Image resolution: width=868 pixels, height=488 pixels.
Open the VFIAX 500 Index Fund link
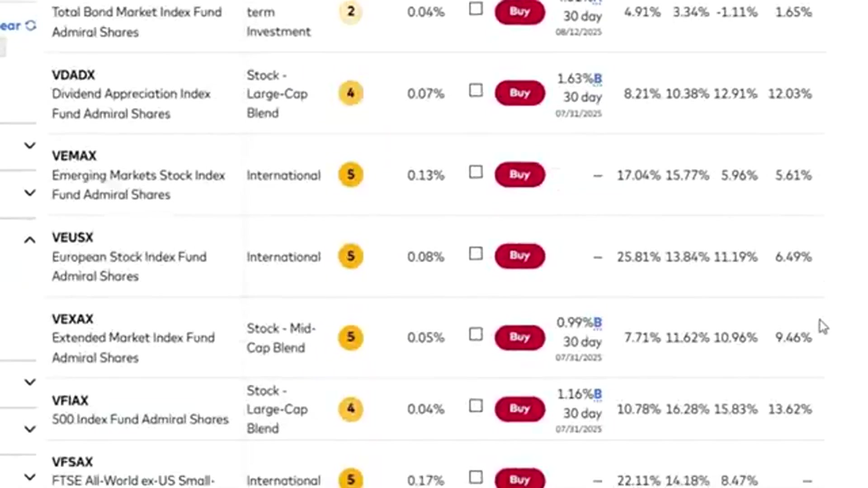coord(140,419)
